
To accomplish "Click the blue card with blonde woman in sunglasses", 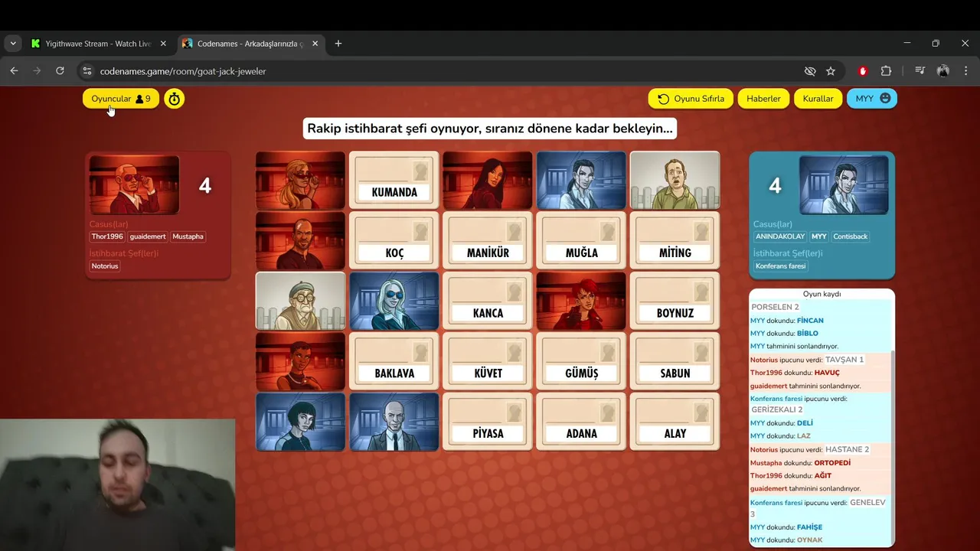I will pyautogui.click(x=394, y=302).
